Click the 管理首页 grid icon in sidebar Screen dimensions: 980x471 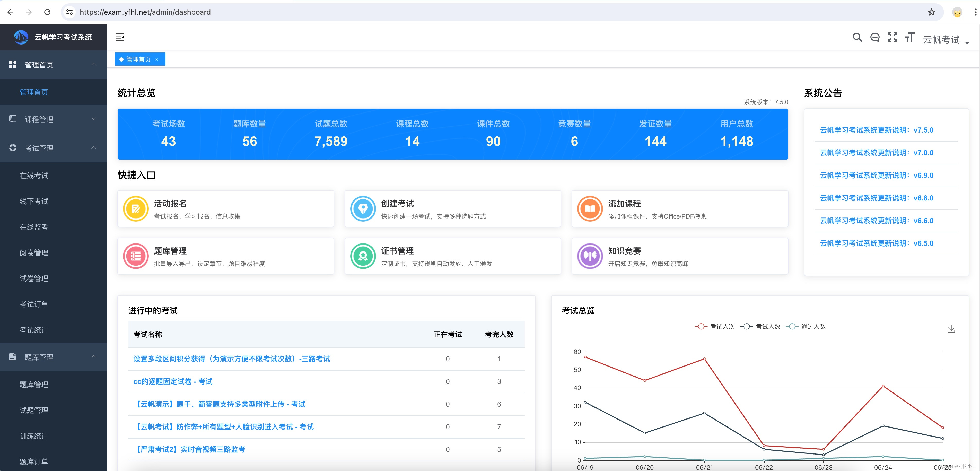13,65
